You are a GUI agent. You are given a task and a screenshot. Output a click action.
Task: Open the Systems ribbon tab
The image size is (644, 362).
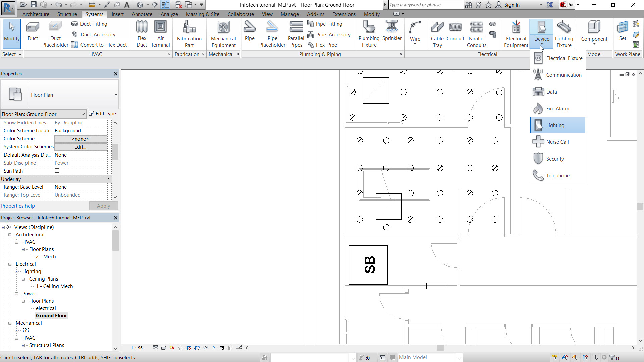94,14
